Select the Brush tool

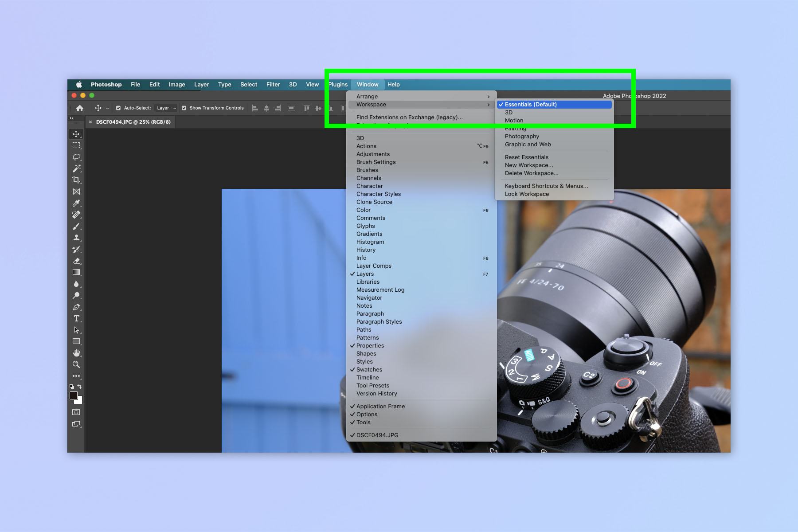[76, 226]
